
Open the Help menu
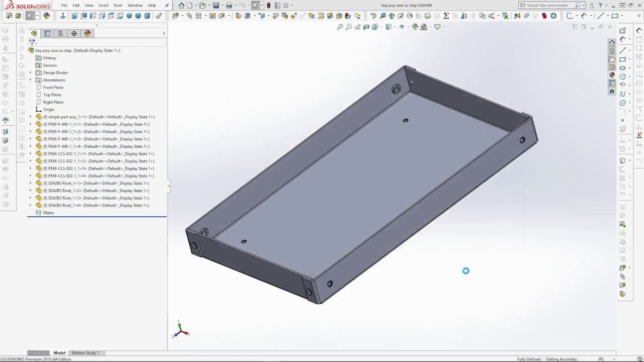152,6
